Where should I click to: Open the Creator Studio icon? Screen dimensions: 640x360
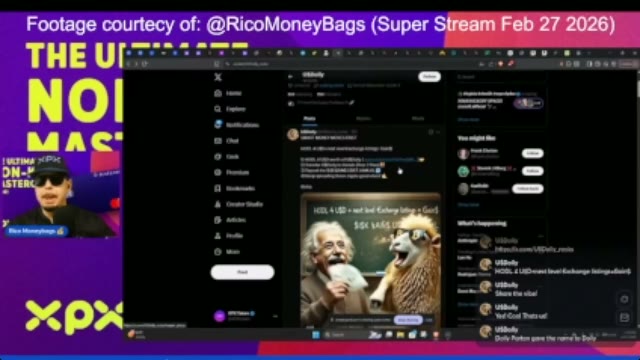(x=218, y=204)
